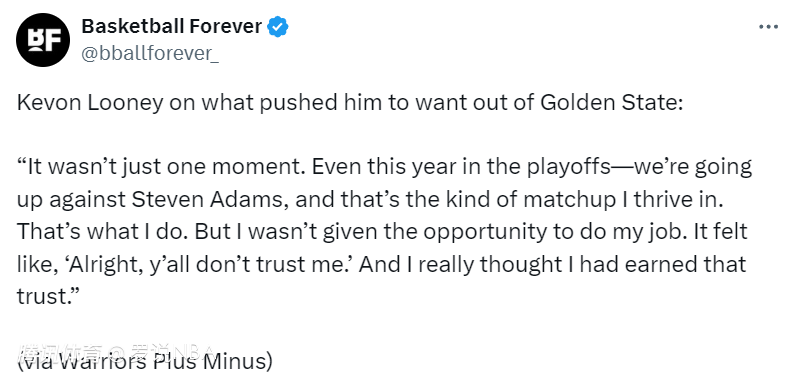
Task: Click the Chinese watermark text overlay
Action: tap(115, 352)
